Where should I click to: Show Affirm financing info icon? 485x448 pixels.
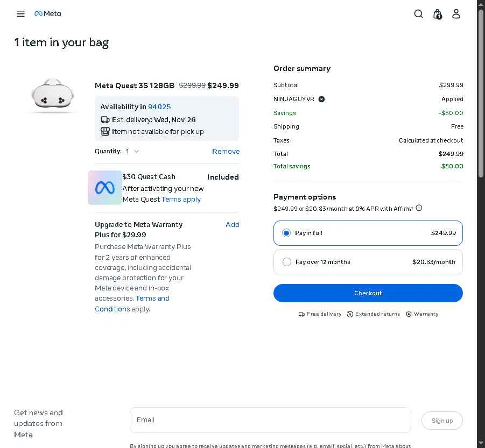[419, 208]
